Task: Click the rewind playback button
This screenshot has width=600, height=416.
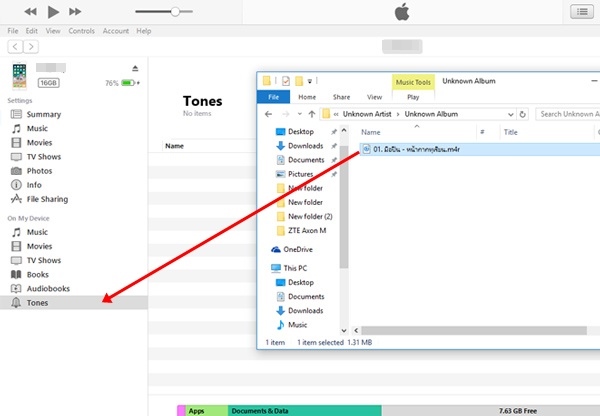Action: tap(30, 12)
